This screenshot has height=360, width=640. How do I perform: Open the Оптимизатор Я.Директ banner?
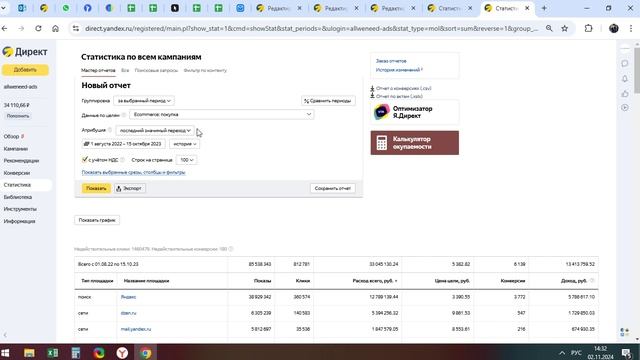(x=415, y=112)
